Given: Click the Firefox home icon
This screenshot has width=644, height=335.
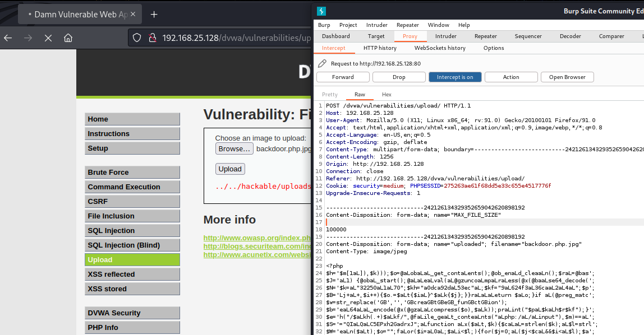Looking at the screenshot, I should [68, 38].
